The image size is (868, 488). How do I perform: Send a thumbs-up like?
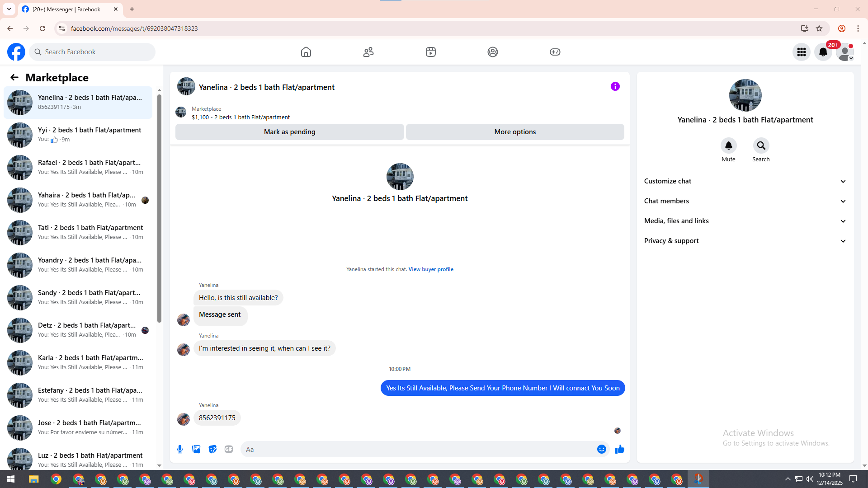click(619, 449)
